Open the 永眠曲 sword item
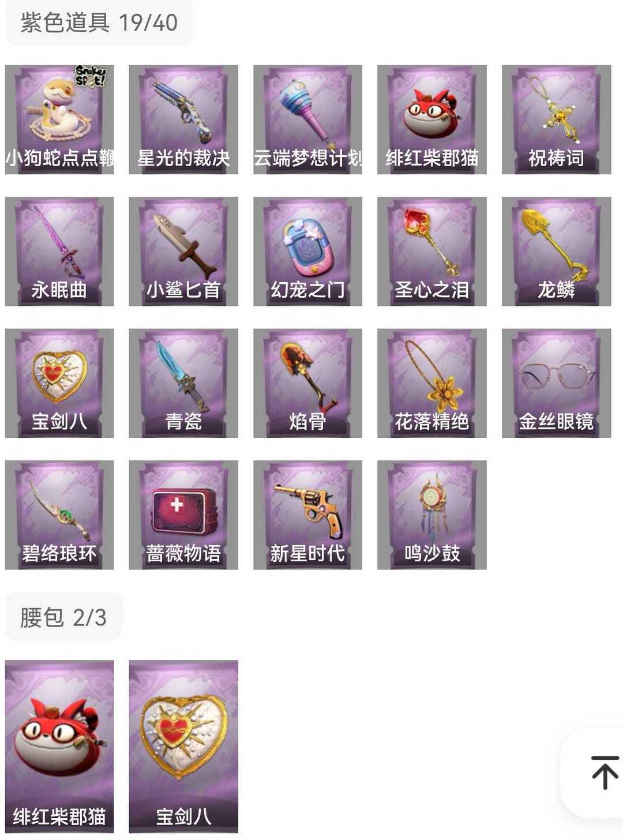The height and width of the screenshot is (840, 623). click(x=59, y=252)
